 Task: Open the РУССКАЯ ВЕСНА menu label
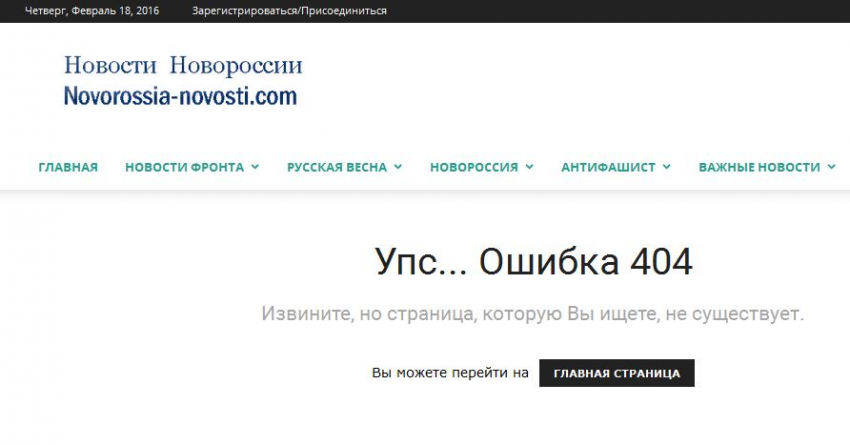(336, 167)
